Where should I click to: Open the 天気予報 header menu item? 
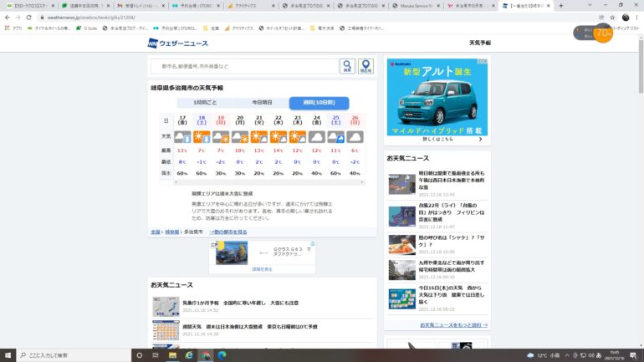479,43
